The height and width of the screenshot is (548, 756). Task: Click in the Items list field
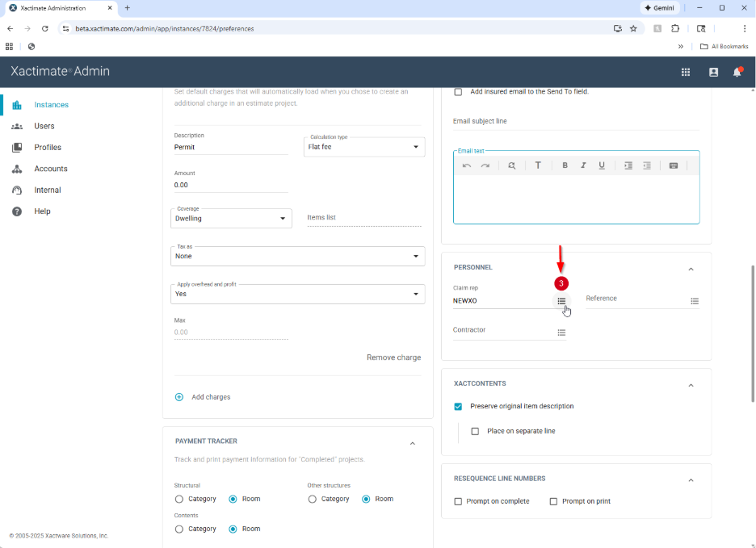coord(364,218)
